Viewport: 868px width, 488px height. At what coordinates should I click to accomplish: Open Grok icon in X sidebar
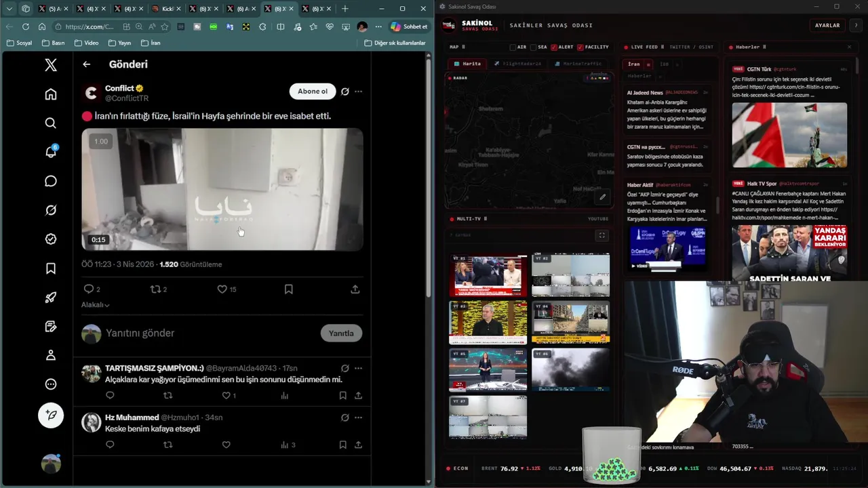click(x=51, y=210)
